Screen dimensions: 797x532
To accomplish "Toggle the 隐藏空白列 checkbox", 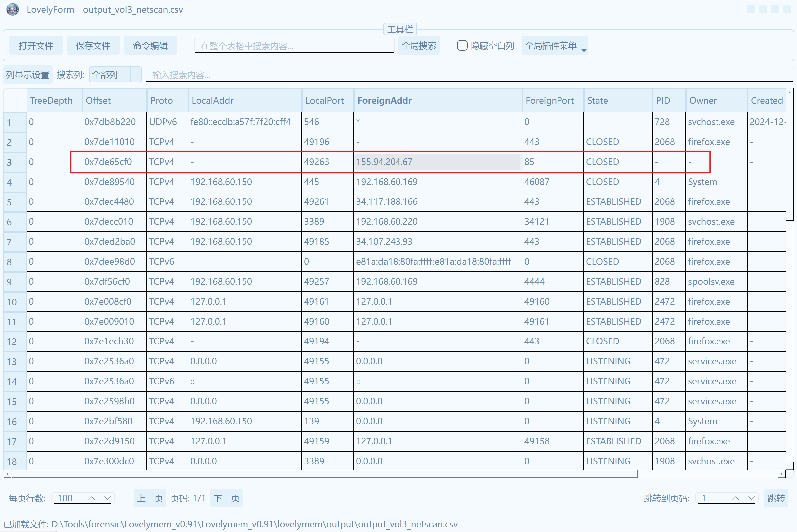I will pyautogui.click(x=462, y=46).
